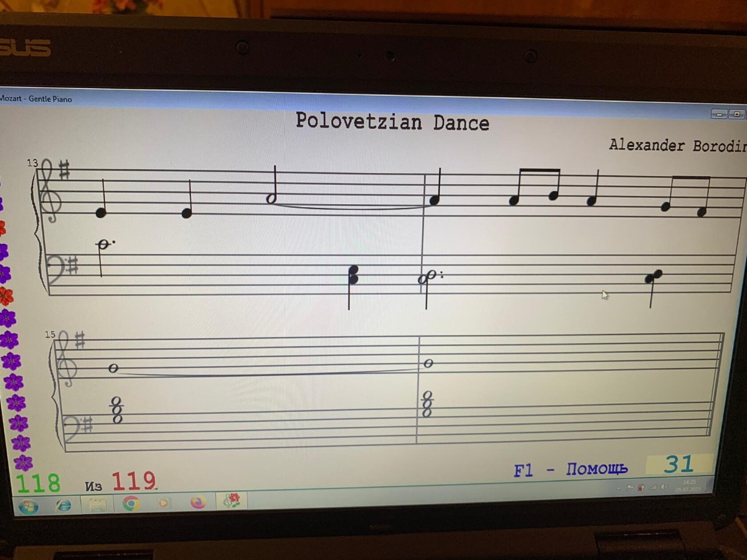Click measure number 15 label

pyautogui.click(x=50, y=335)
